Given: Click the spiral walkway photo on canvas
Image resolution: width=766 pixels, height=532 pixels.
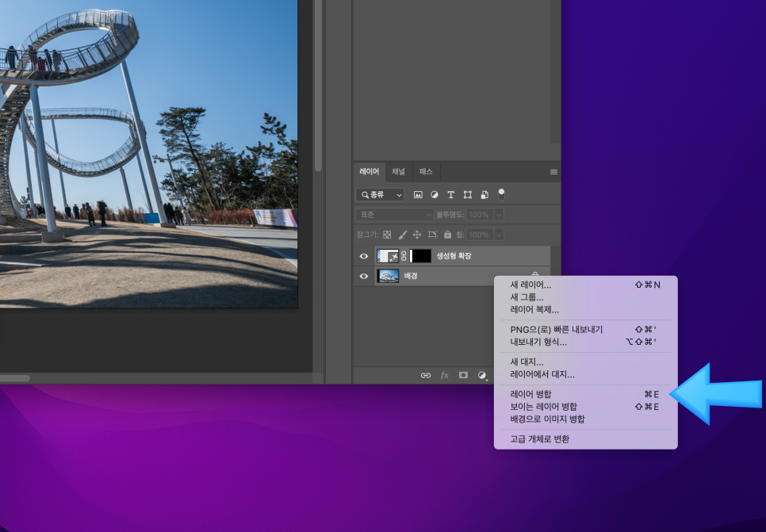Looking at the screenshot, I should (x=148, y=154).
